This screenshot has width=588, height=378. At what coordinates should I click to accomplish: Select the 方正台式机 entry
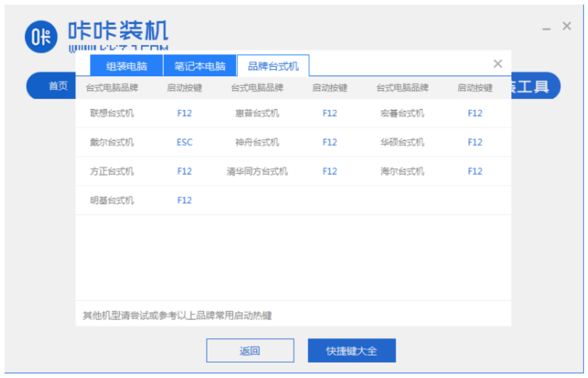(112, 171)
